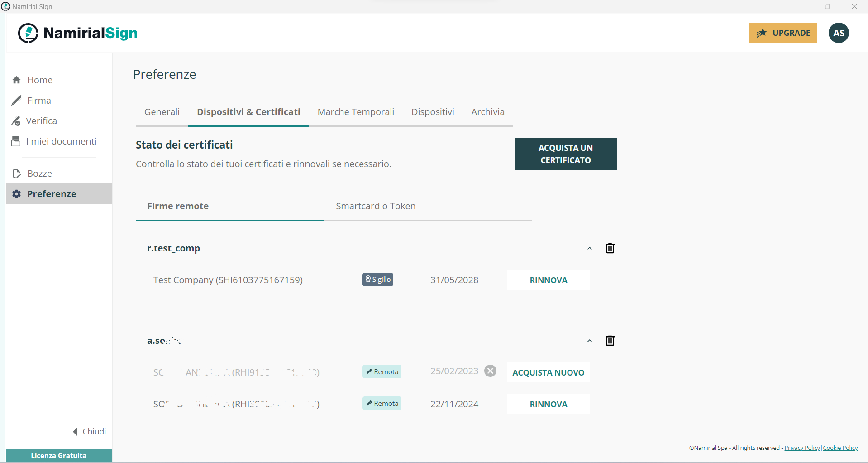Open I miei documenti section
The image size is (868, 463).
point(61,141)
